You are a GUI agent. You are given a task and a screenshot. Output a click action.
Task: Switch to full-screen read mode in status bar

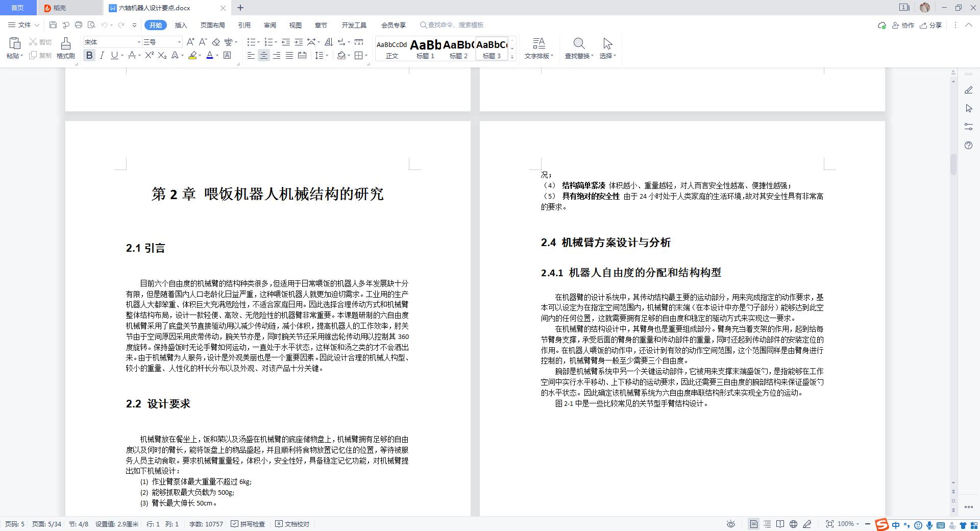point(781,524)
